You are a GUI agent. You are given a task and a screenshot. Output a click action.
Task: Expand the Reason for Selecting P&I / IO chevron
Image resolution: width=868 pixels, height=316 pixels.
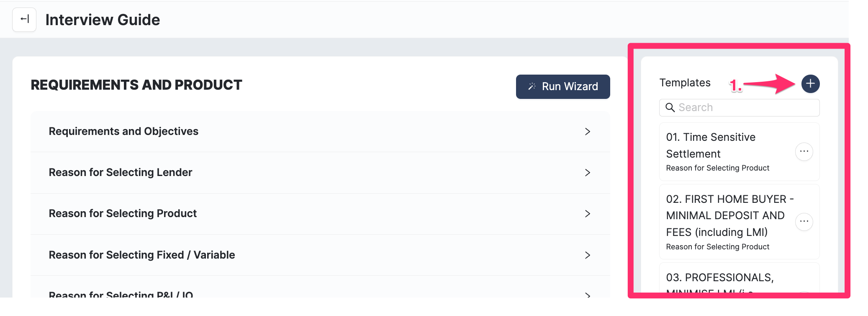[588, 295]
